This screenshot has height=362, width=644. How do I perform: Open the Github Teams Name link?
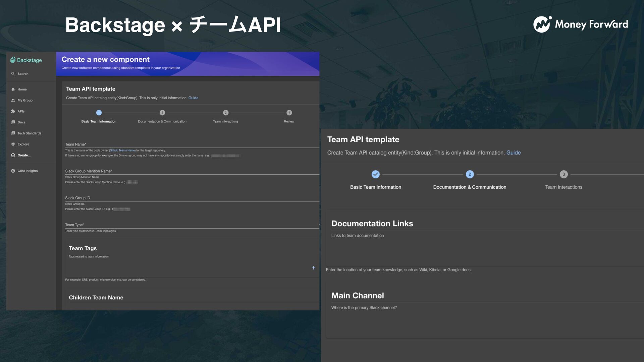tap(122, 150)
